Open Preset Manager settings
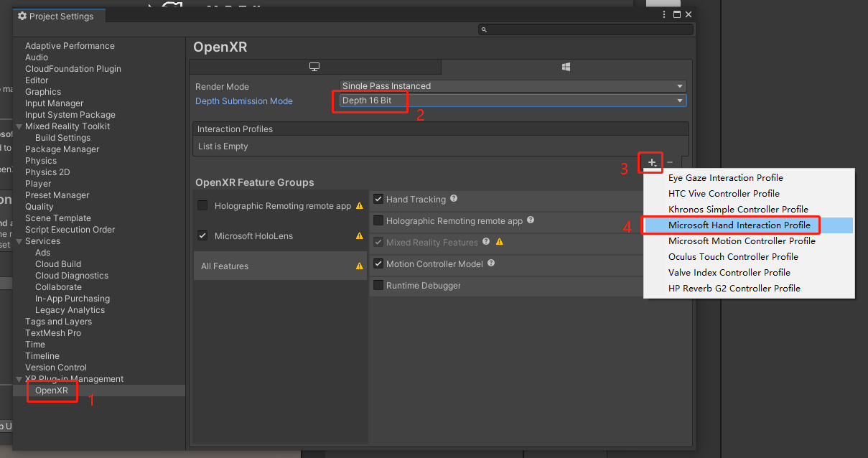The image size is (868, 458). tap(57, 195)
